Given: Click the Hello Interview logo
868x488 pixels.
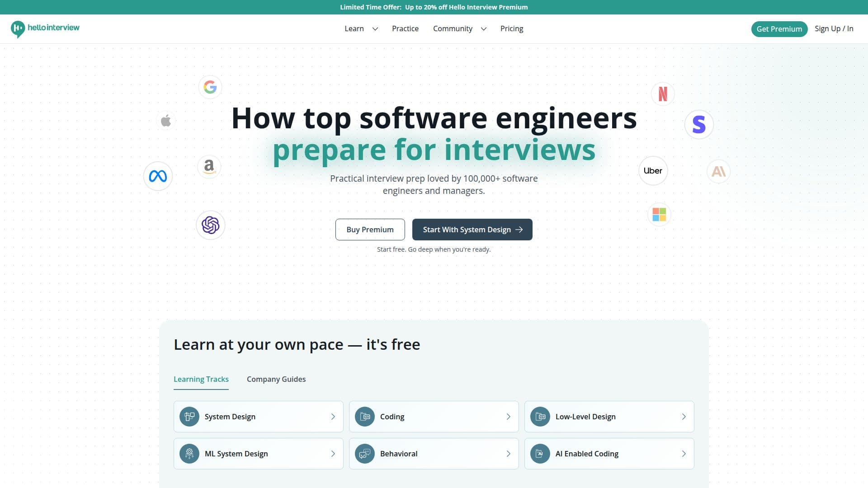Looking at the screenshot, I should tap(45, 28).
